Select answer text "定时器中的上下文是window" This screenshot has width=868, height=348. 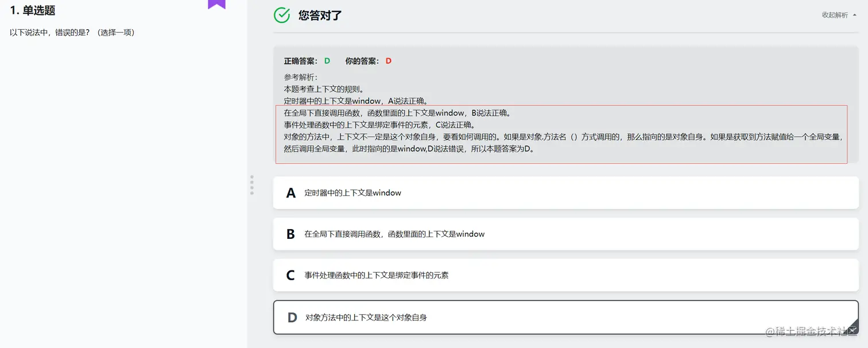pos(352,193)
